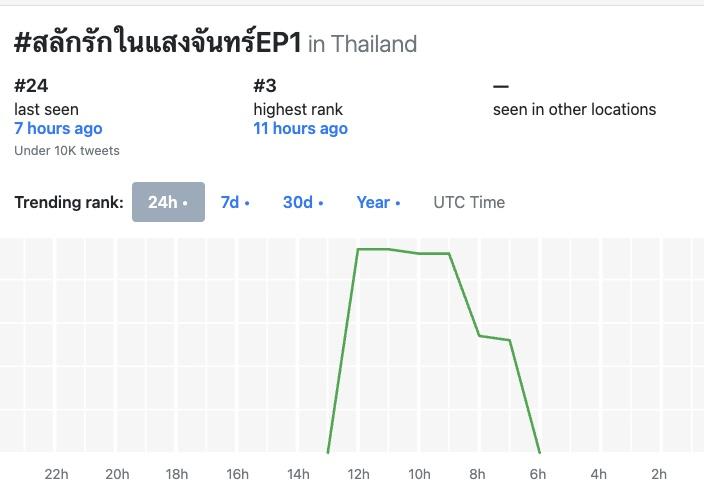This screenshot has width=704, height=504.
Task: Click the chart peak at 12h
Action: 358,249
